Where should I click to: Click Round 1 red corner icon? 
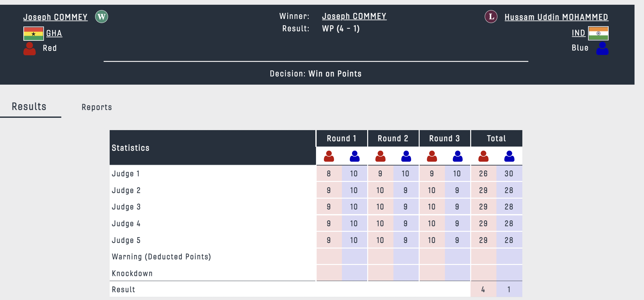pyautogui.click(x=329, y=156)
